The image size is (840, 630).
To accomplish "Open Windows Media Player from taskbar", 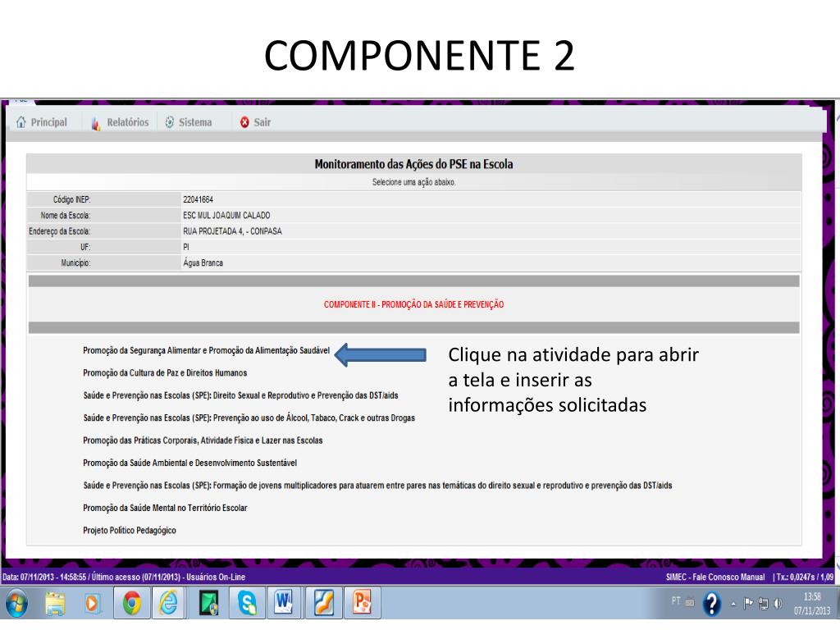I will (92, 604).
